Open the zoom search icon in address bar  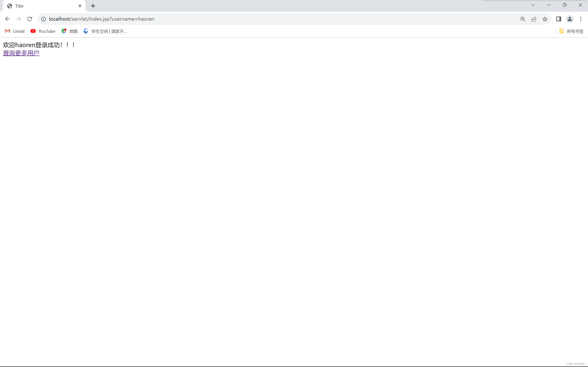tap(523, 19)
